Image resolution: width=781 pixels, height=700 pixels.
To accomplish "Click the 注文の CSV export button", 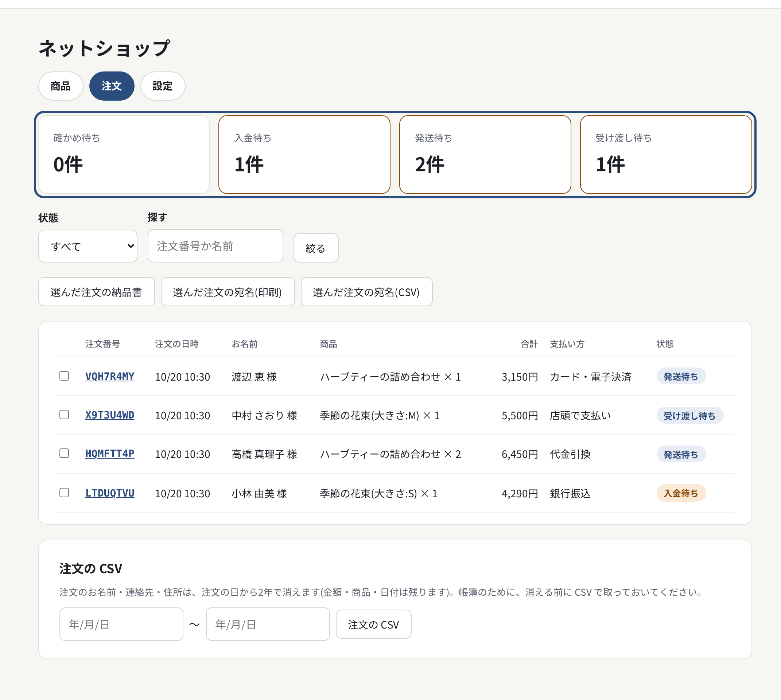I will point(374,625).
